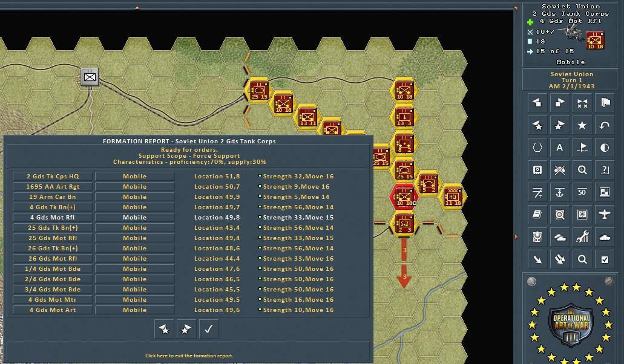Select 4 Gds Mot Rfl unit row
The height and width of the screenshot is (364, 624).
click(53, 218)
